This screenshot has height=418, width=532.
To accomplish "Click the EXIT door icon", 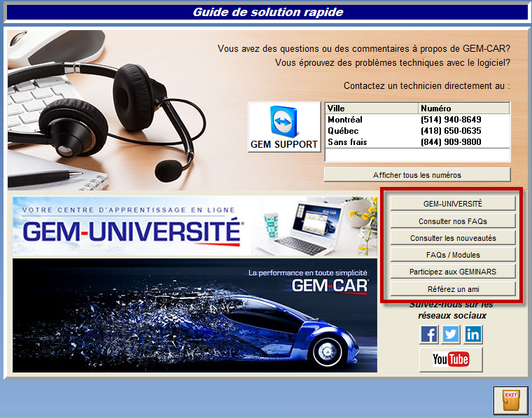I will 510,400.
